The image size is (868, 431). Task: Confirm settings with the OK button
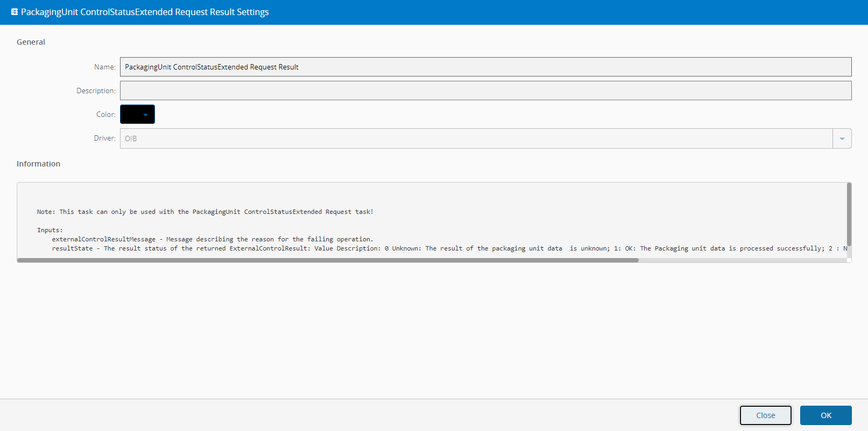pos(825,415)
